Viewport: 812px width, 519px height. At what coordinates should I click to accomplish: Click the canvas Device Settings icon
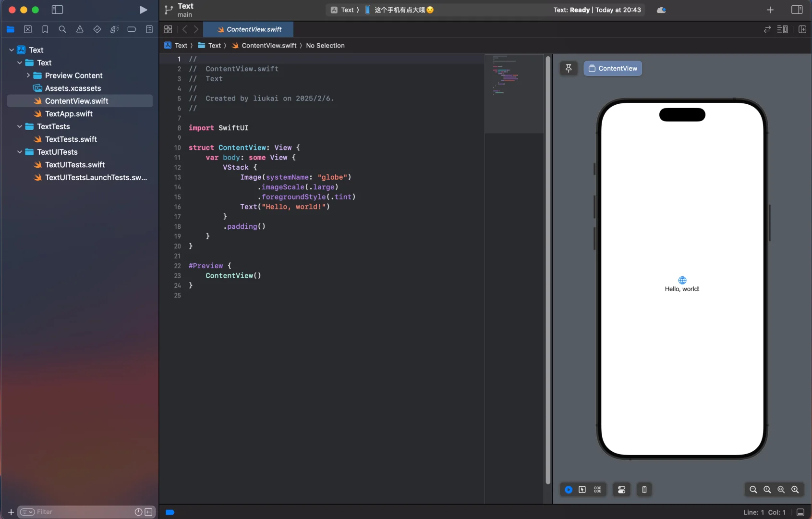[x=621, y=490]
